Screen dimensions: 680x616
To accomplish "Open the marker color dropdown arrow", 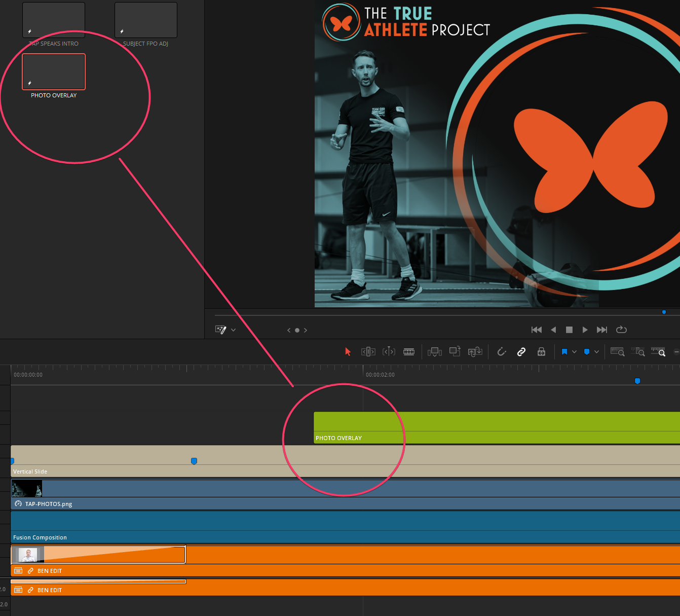I will coord(596,351).
